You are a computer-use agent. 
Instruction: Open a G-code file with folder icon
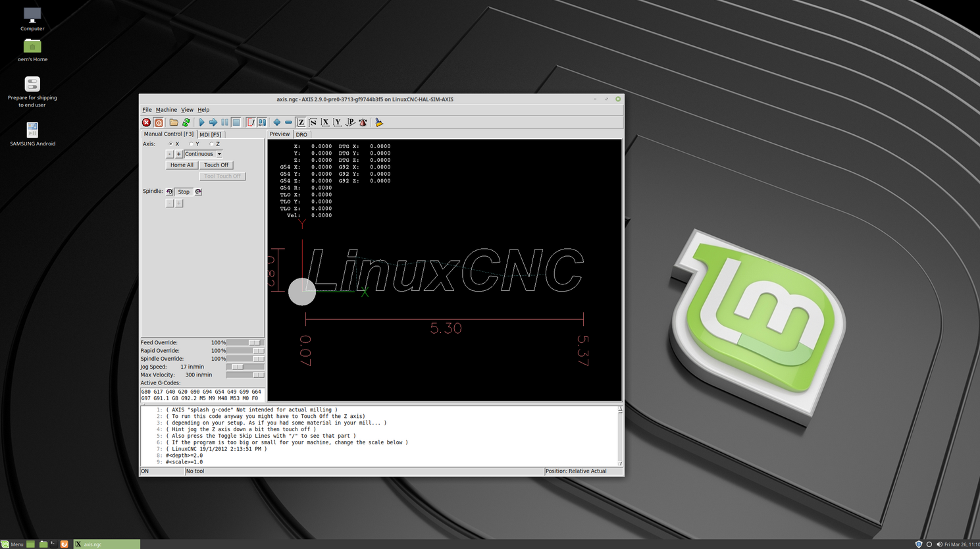[x=174, y=122]
